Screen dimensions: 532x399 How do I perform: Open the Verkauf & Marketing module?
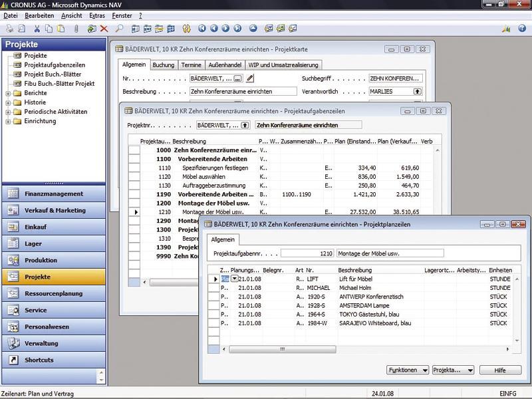click(54, 210)
